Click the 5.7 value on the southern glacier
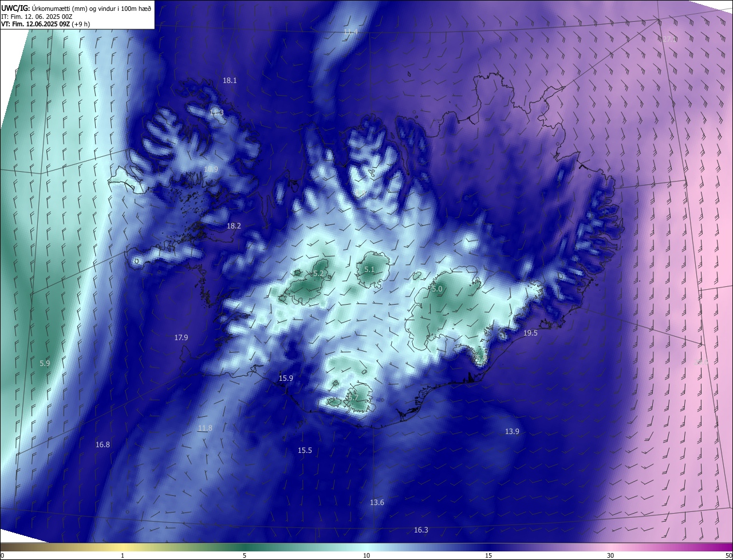 [x=353, y=397]
